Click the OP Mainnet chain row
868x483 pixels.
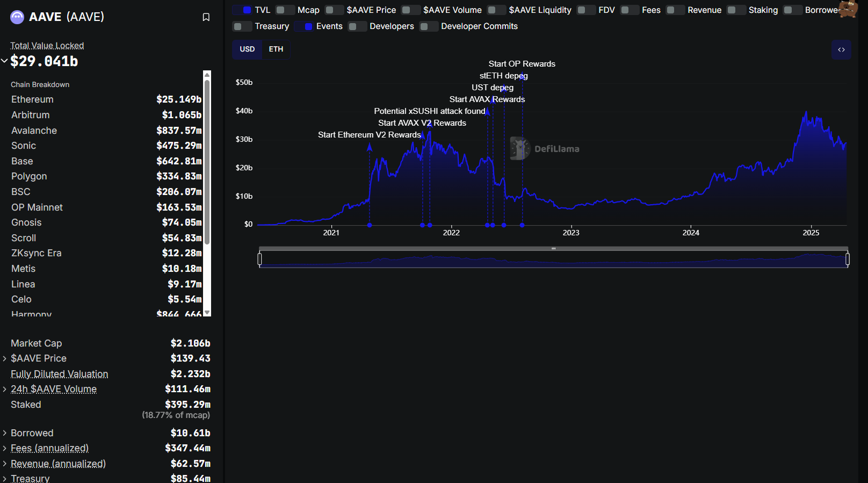[106, 207]
